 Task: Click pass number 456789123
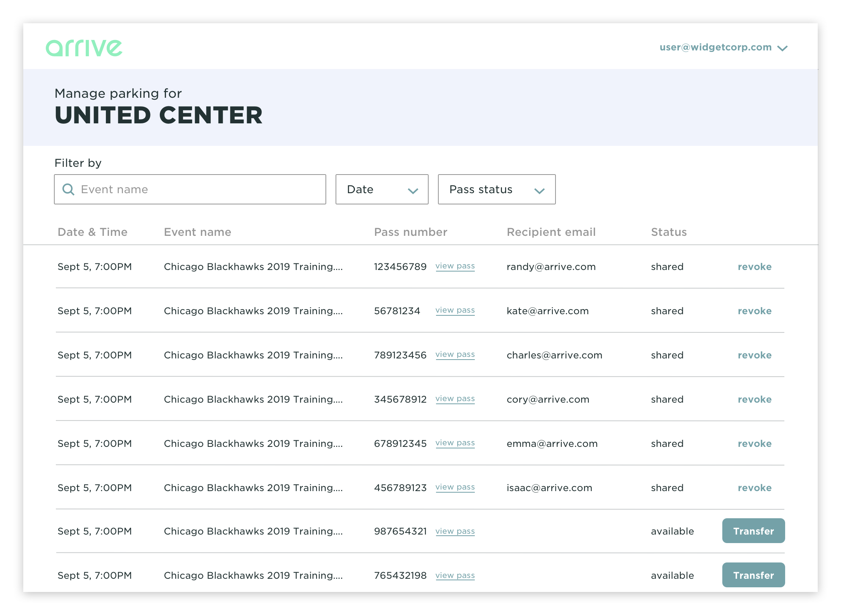(400, 488)
